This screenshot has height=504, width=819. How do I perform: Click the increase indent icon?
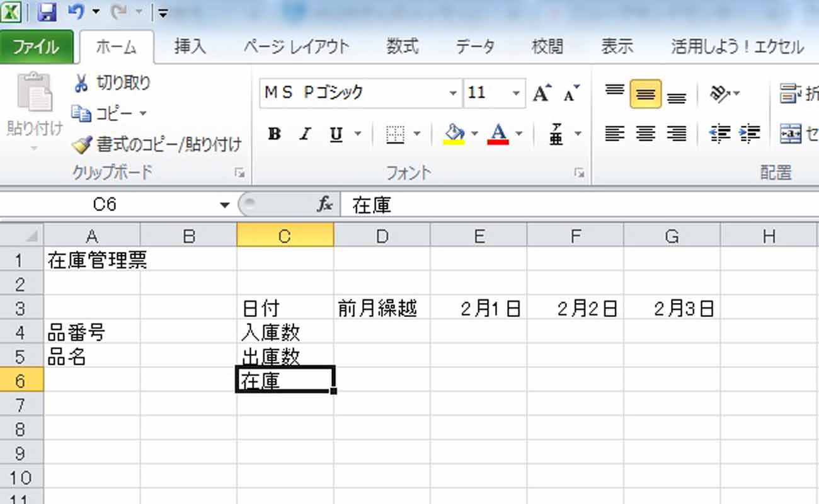[x=749, y=134]
